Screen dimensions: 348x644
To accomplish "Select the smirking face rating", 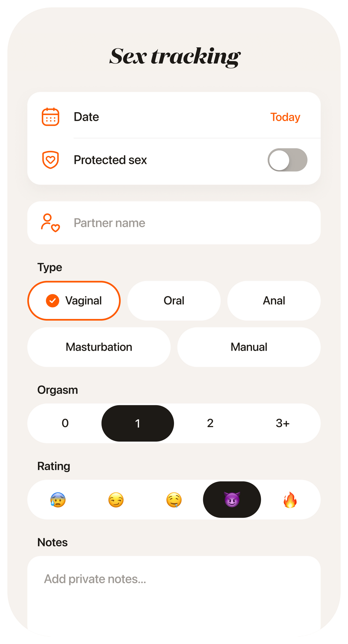I will (116, 500).
